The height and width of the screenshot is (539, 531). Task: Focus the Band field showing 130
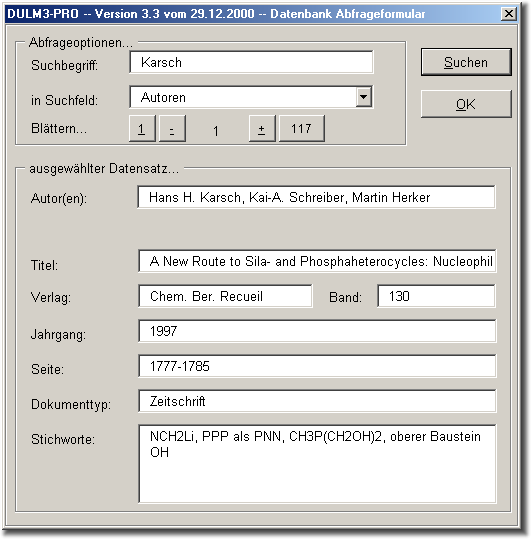[436, 296]
